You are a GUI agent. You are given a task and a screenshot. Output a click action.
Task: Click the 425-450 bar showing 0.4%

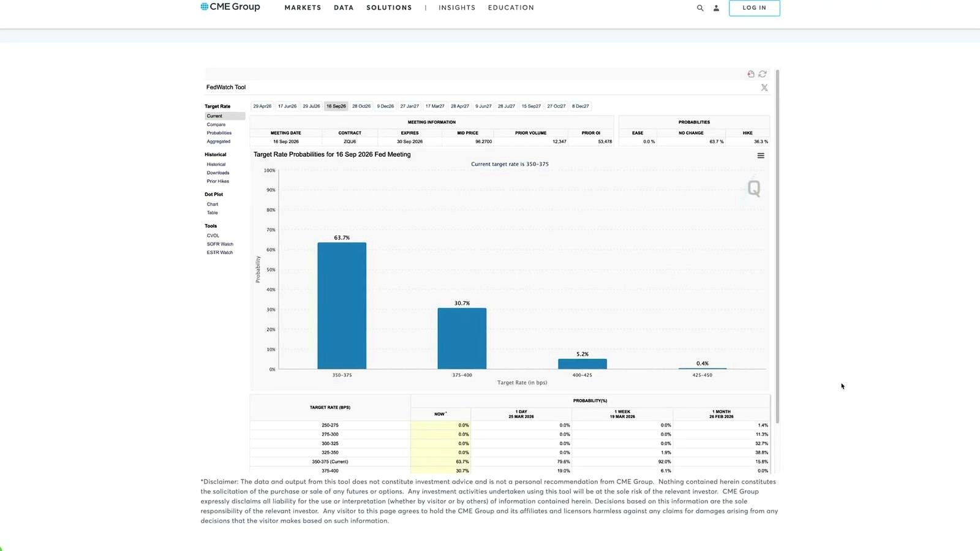(703, 369)
